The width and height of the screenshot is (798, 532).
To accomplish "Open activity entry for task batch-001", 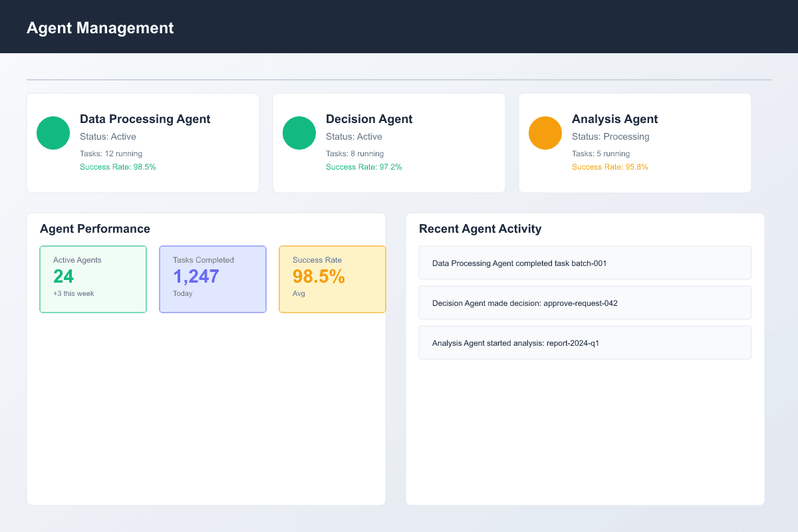I will (585, 263).
